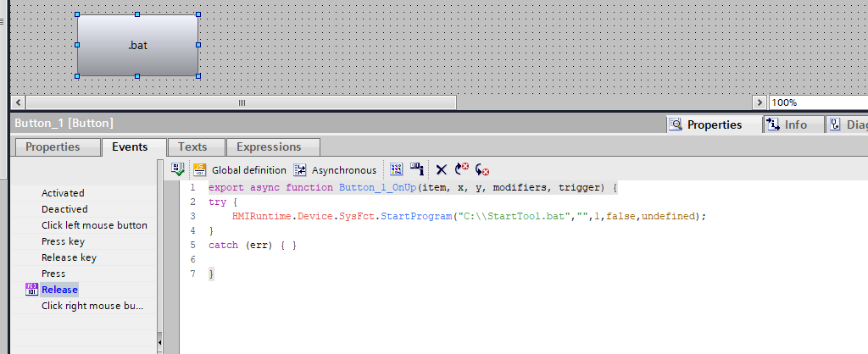Click the horizontal scrollbar thumb of canvas

[242, 102]
